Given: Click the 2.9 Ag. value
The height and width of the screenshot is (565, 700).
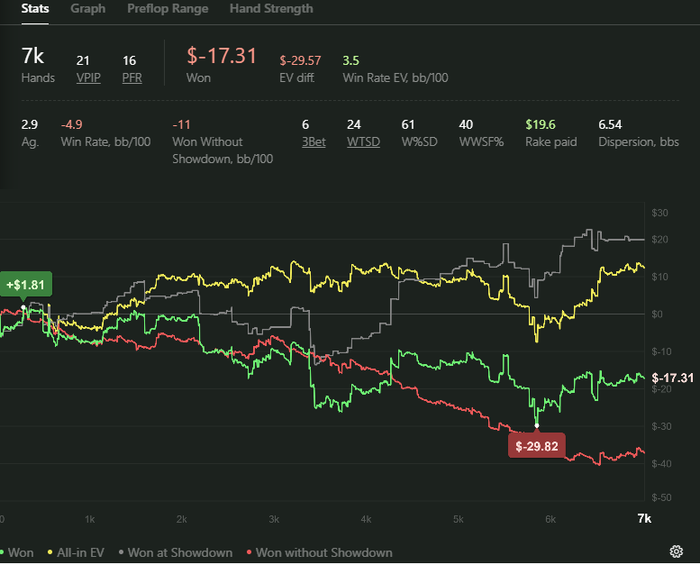Looking at the screenshot, I should (x=29, y=125).
